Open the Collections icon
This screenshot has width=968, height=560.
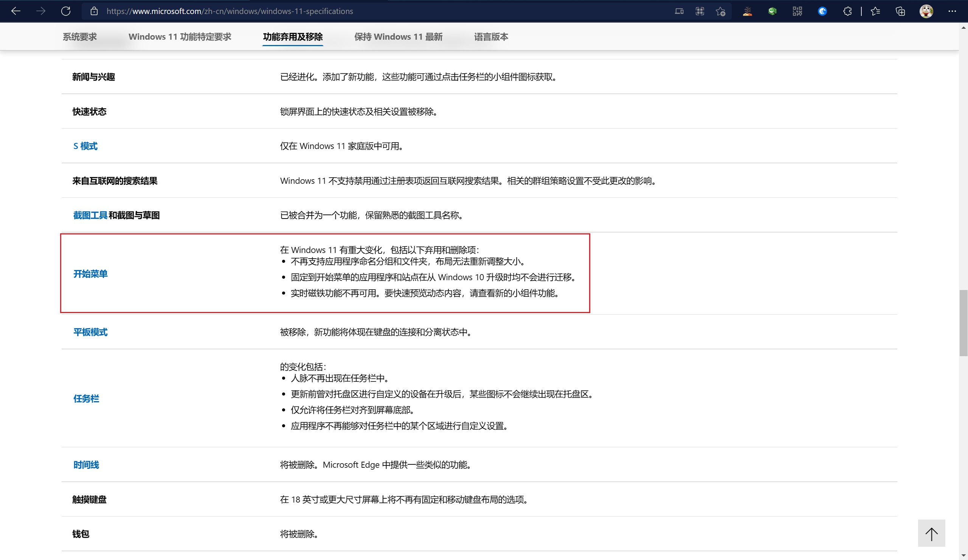pyautogui.click(x=900, y=11)
